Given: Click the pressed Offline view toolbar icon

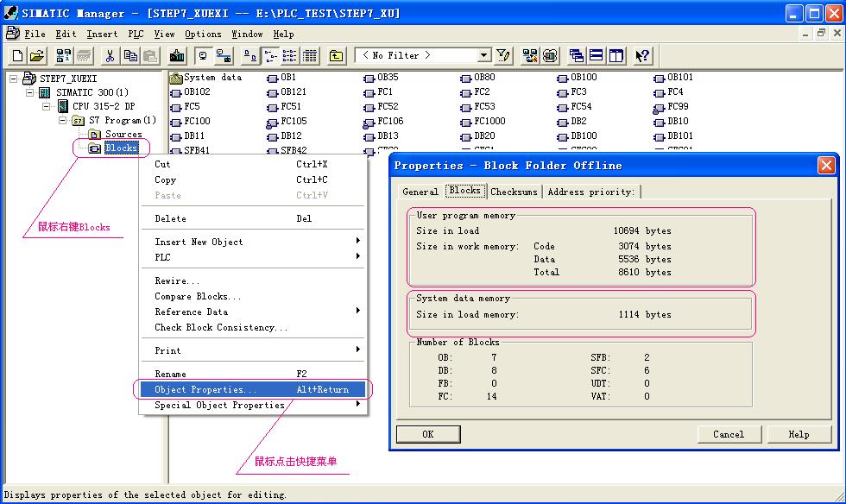Looking at the screenshot, I should 204,55.
